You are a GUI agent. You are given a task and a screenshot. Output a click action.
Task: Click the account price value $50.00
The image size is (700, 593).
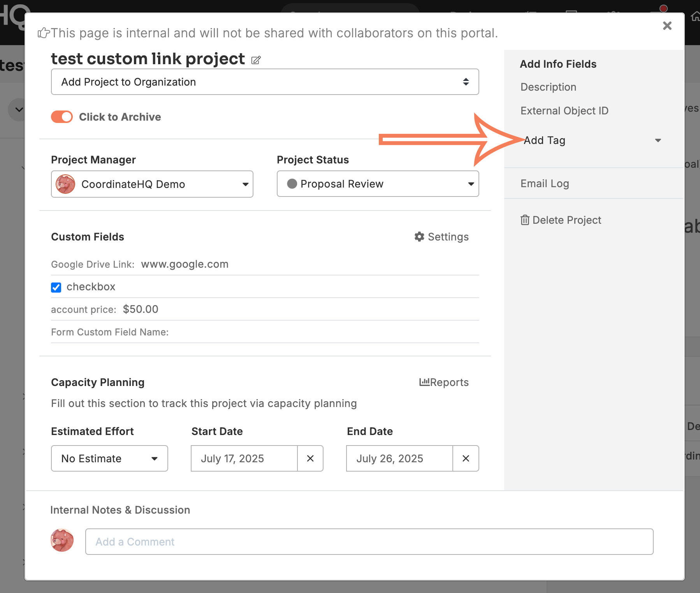click(141, 309)
